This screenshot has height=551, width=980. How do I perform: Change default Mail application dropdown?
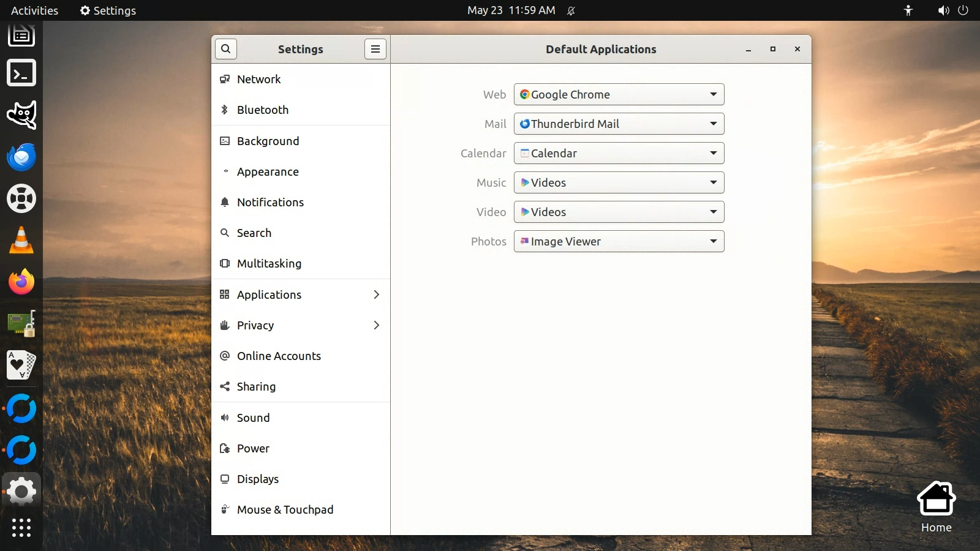point(619,124)
